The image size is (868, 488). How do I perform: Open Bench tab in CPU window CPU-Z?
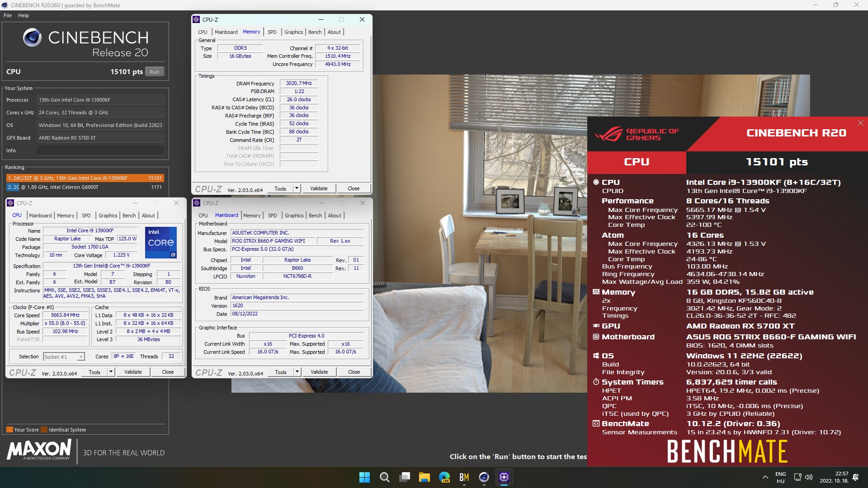(x=129, y=216)
